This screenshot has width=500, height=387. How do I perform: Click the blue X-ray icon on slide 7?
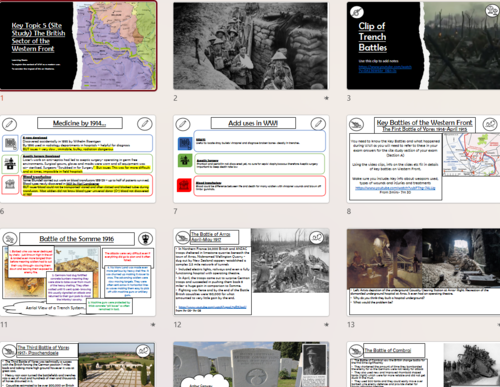click(185, 143)
